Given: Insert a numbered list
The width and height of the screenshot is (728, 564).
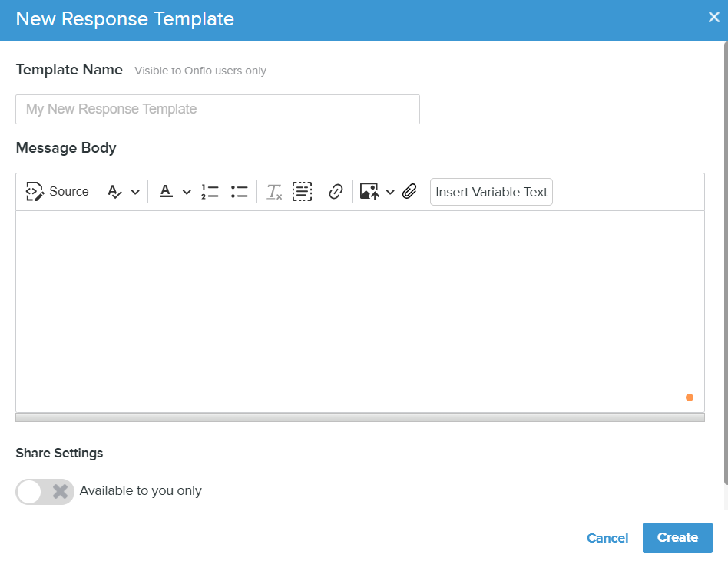Looking at the screenshot, I should (x=210, y=192).
